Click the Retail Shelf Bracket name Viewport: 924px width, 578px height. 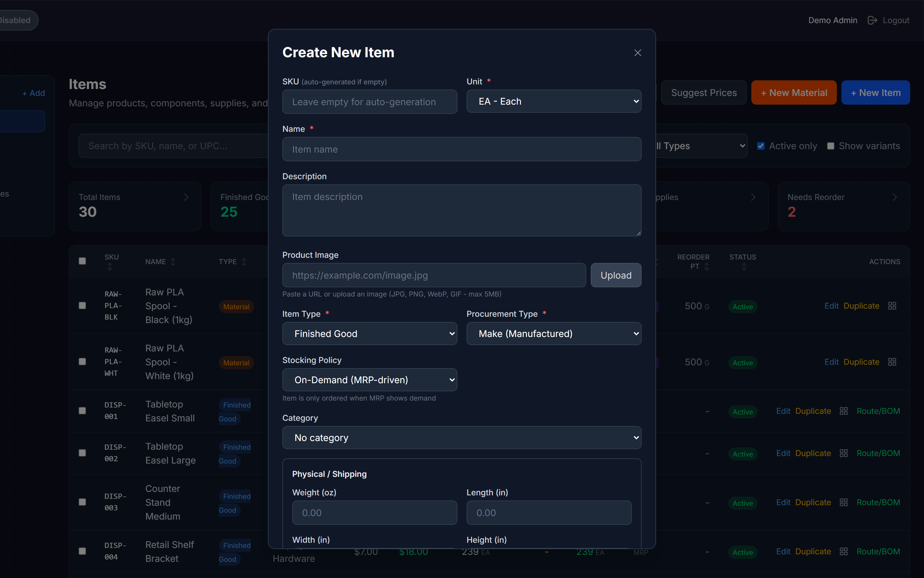[x=169, y=552]
